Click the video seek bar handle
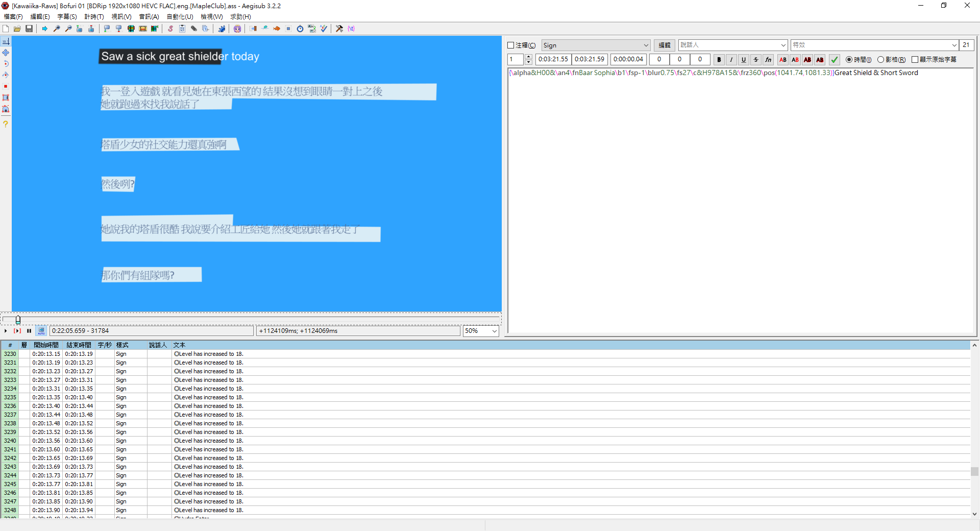 (x=18, y=320)
